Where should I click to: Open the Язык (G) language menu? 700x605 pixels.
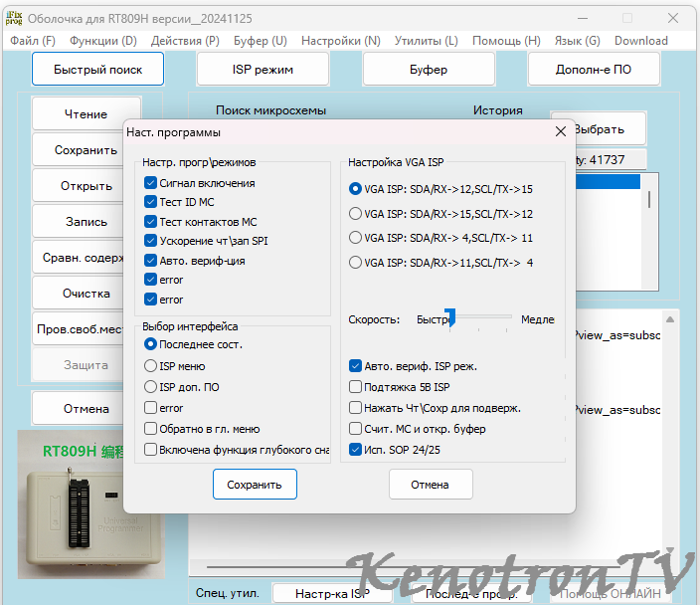(x=577, y=41)
